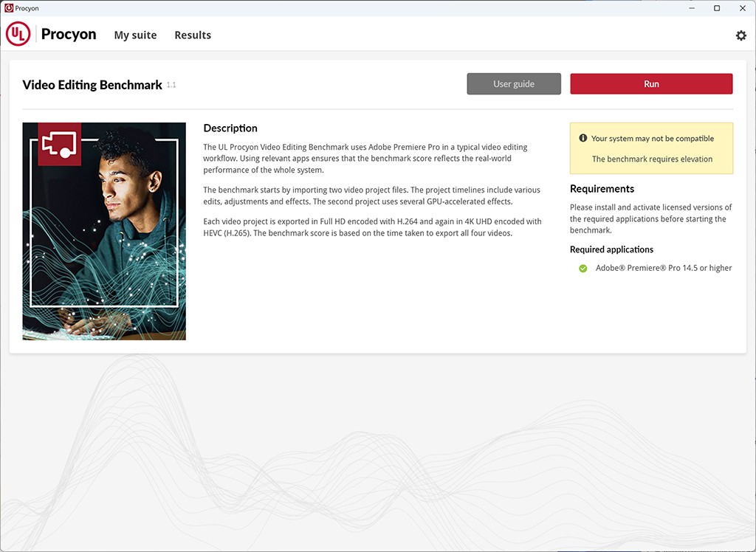
Task: Click the info icon in compatibility warning
Action: pos(583,138)
